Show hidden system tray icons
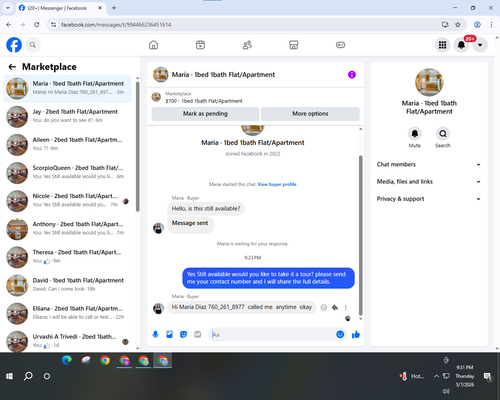Image resolution: width=500 pixels, height=400 pixels. click(x=436, y=376)
